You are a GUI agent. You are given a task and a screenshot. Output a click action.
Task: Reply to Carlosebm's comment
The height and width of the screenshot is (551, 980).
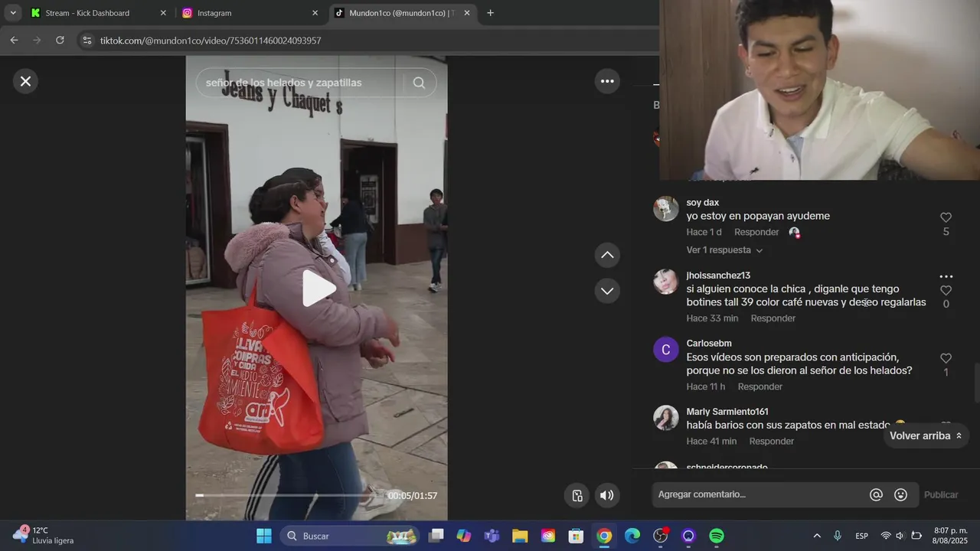point(759,386)
